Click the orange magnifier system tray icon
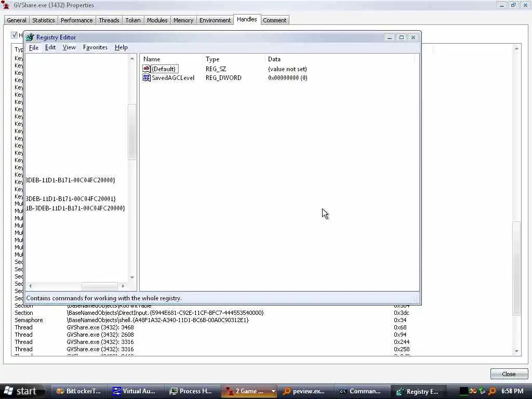 point(491,391)
